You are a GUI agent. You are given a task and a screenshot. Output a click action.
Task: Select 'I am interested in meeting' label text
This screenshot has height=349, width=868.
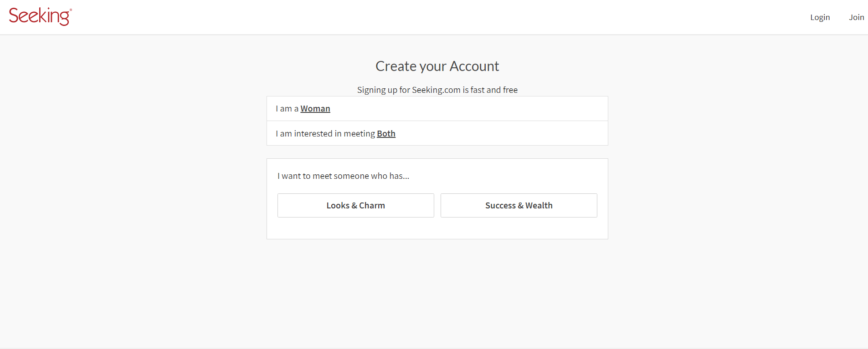click(x=325, y=134)
